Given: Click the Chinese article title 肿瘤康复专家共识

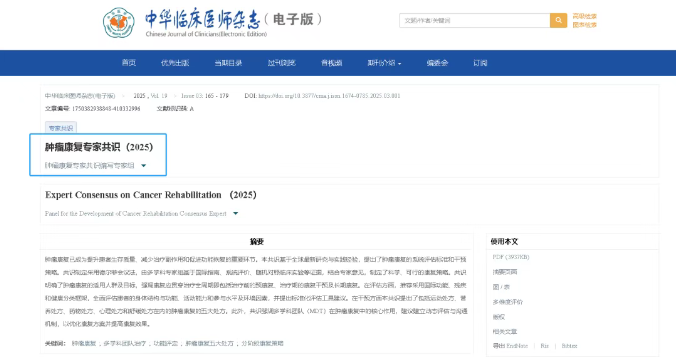Looking at the screenshot, I should (99, 147).
